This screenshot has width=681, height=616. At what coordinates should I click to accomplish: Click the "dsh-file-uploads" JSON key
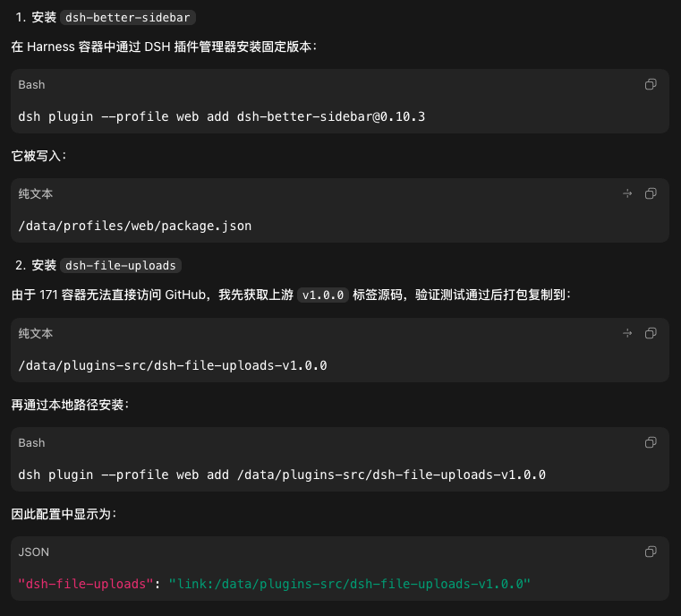[86, 584]
